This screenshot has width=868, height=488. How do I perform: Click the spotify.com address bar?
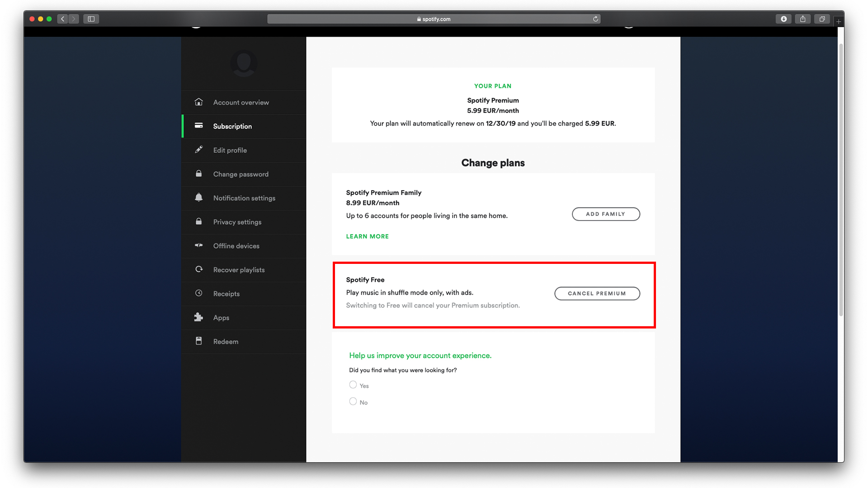coord(434,19)
